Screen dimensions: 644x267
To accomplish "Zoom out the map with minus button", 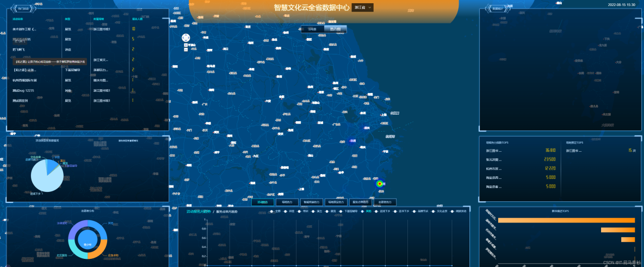I will 185,49.
